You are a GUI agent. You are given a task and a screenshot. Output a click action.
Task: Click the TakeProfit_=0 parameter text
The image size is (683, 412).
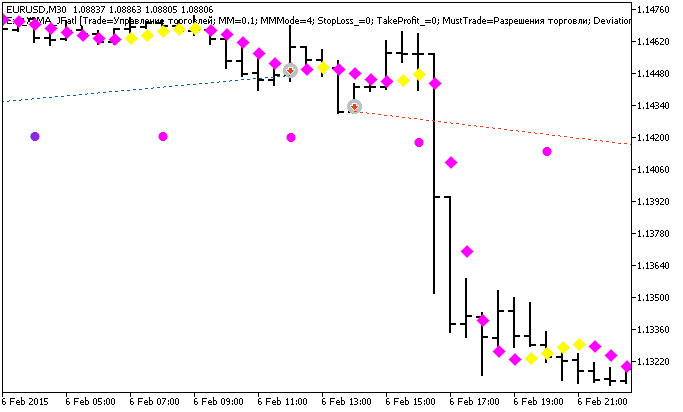(x=407, y=20)
